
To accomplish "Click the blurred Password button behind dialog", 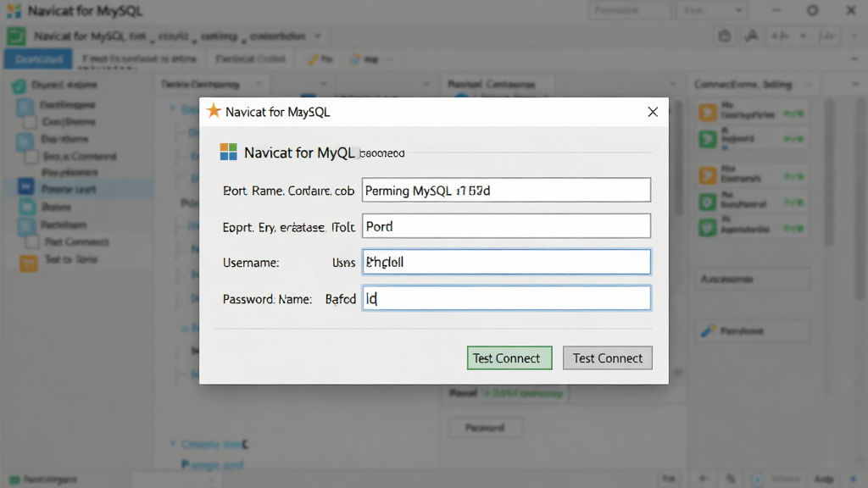I will [x=485, y=428].
